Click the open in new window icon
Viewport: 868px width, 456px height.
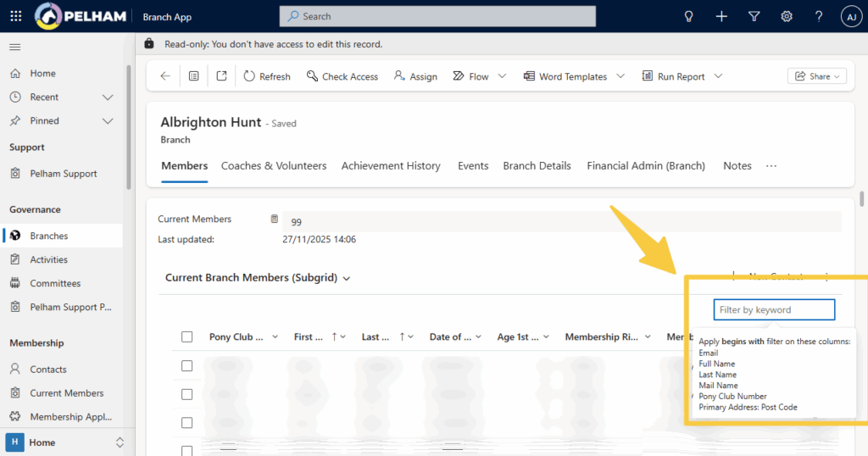point(221,76)
